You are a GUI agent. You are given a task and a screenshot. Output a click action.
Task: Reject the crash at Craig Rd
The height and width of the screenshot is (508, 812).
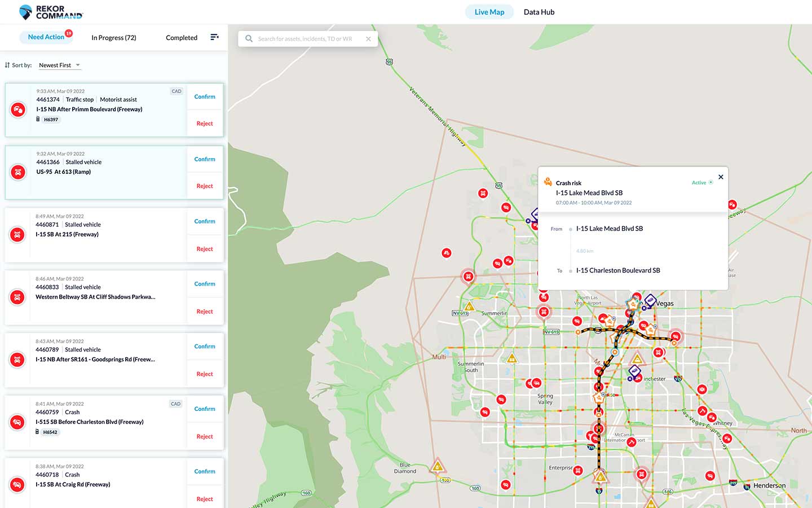204,499
